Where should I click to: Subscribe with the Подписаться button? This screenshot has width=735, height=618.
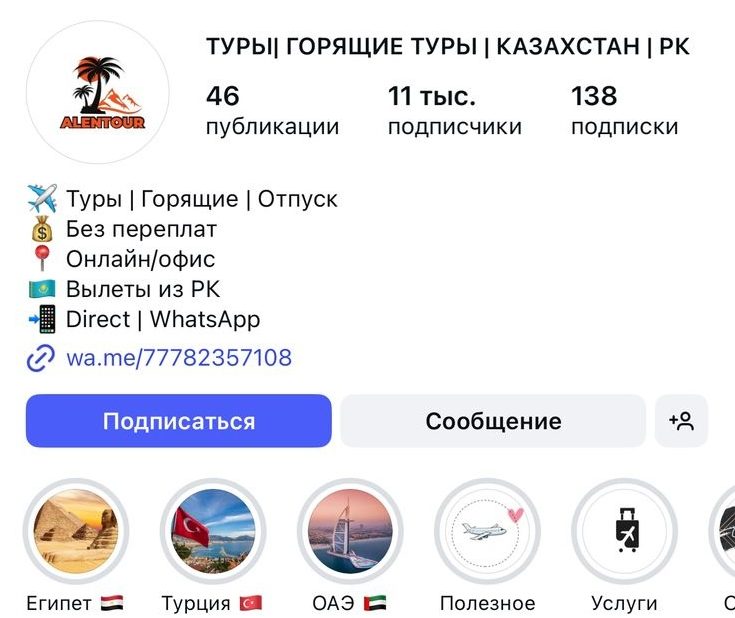pos(179,421)
